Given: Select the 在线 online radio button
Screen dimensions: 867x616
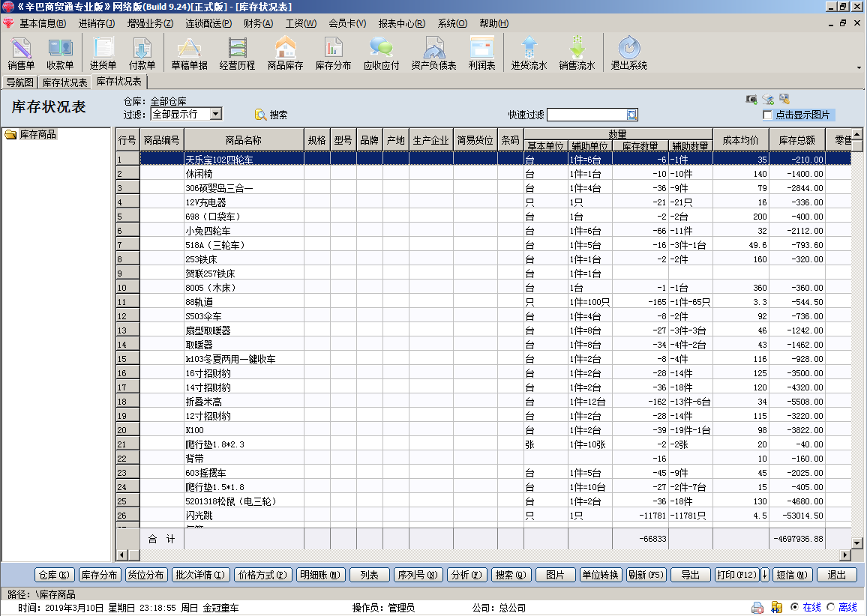Looking at the screenshot, I should 794,607.
